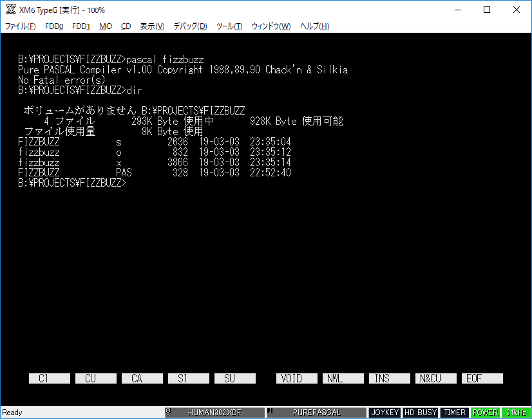Click the FIZZBUZZ PAS file entry
The image size is (532, 419).
point(155,172)
